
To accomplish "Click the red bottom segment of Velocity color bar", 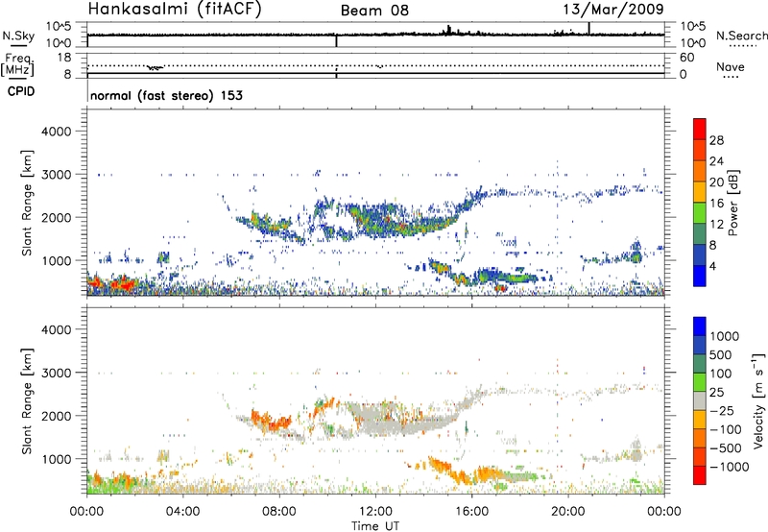I will click(x=700, y=475).
